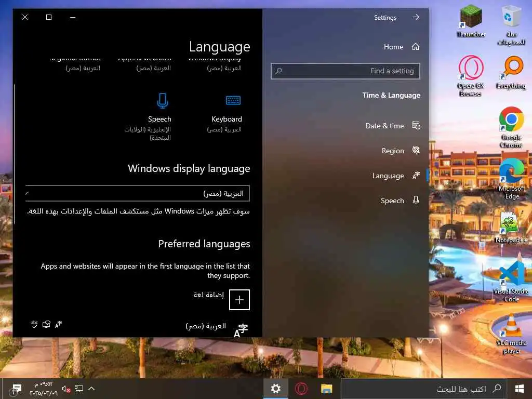Open the Keyboard language tile
The width and height of the screenshot is (532, 399).
click(224, 113)
